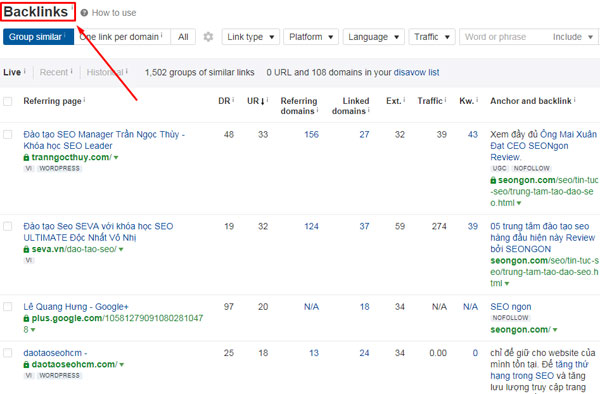This screenshot has height=394, width=600.
Task: Check the box for the tranngocthuy.com row
Action: [8, 134]
